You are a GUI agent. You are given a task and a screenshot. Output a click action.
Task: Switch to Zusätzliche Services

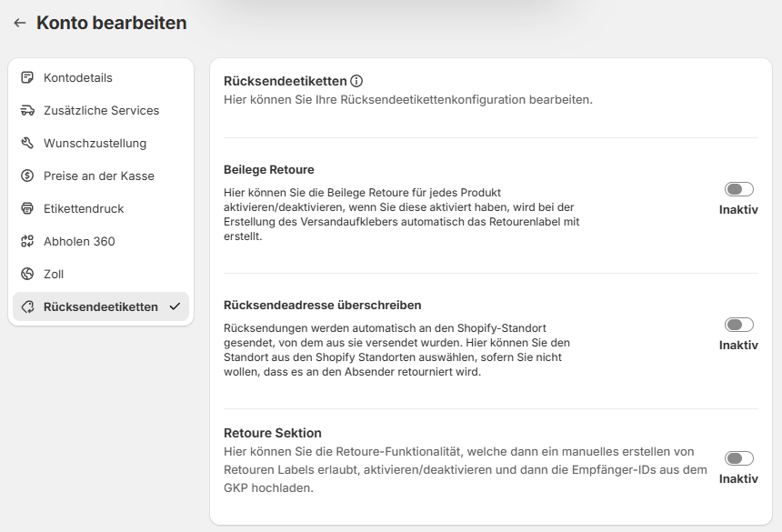tap(101, 110)
